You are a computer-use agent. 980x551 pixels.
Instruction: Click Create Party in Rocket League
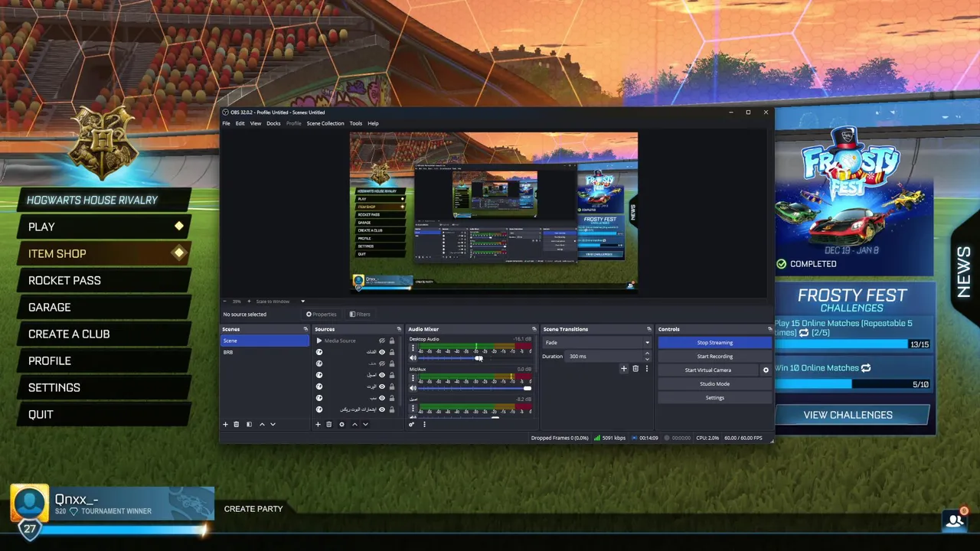tap(253, 509)
